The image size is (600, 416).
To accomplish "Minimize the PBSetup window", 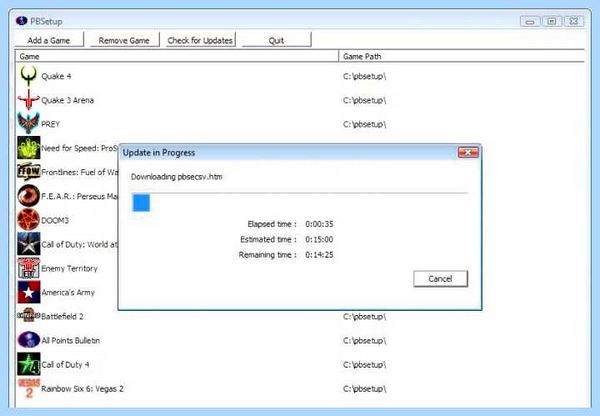I will pos(530,21).
